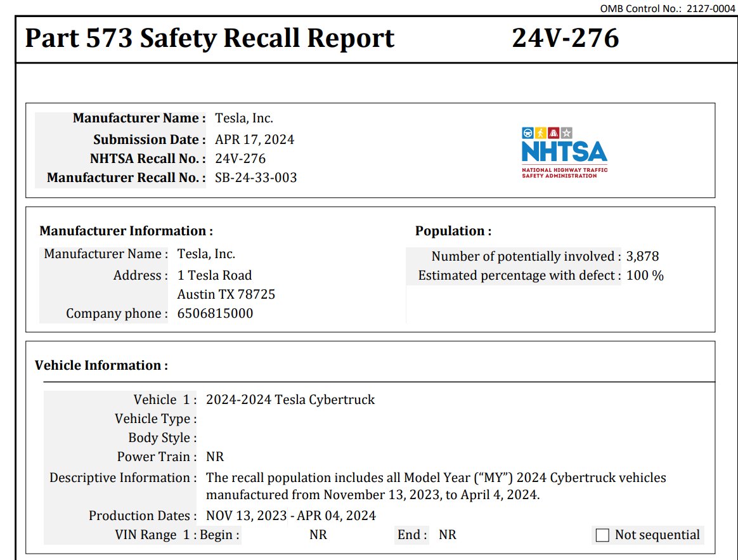Click Vehicle 1 value 2024-2024 Tesla Cybertruck
Viewport: 738px width, 560px height.
tap(290, 400)
